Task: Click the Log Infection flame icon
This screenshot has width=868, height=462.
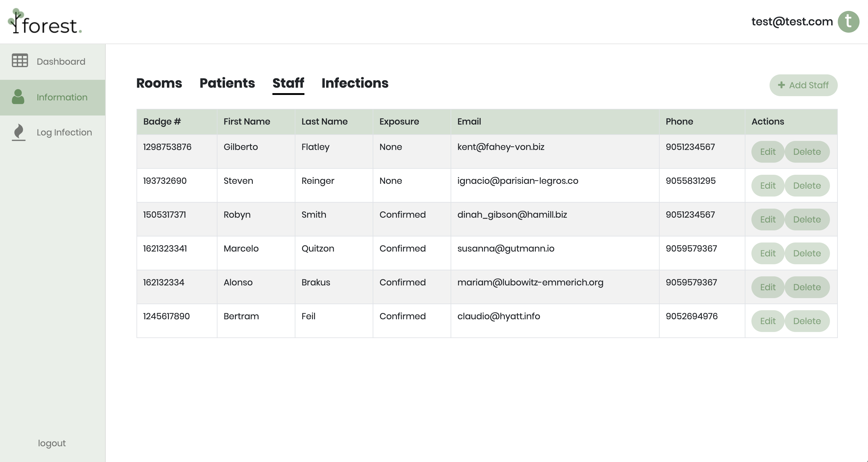Action: pos(19,132)
